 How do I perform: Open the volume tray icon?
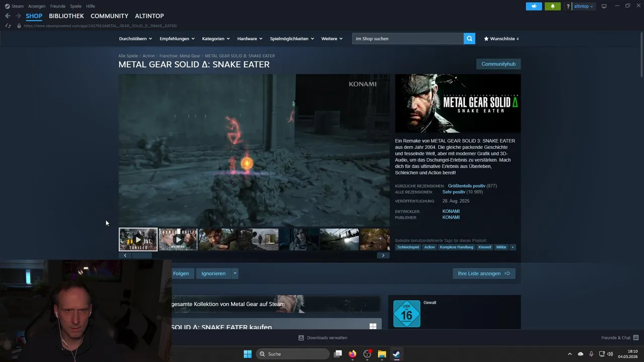tap(610, 354)
